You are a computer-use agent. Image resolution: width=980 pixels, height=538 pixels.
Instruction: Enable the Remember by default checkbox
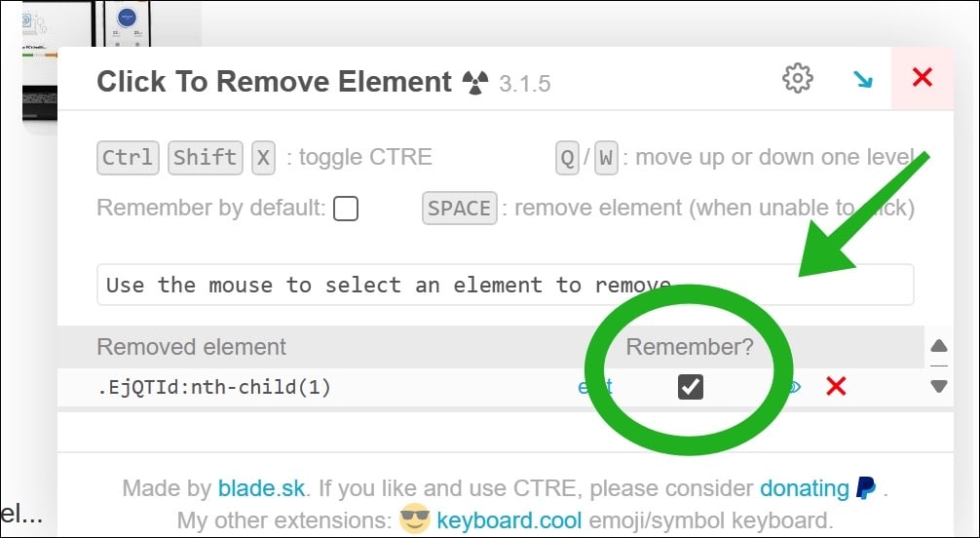tap(346, 209)
